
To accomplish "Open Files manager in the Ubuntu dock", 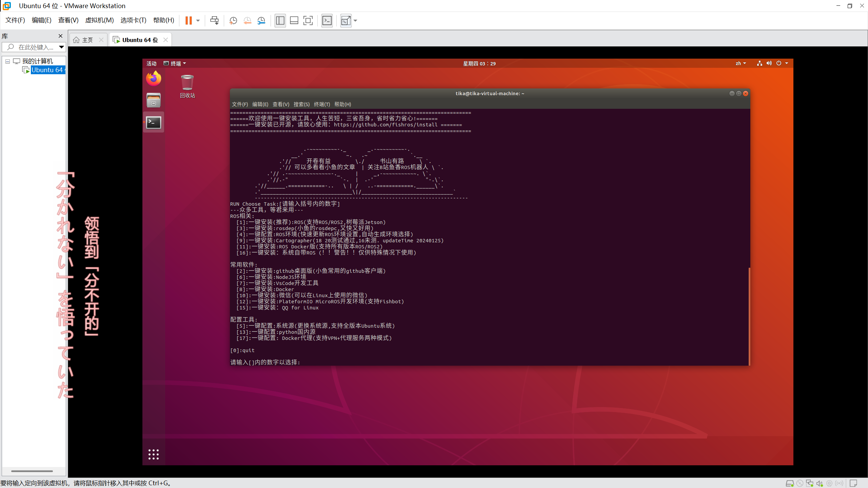I will [154, 100].
